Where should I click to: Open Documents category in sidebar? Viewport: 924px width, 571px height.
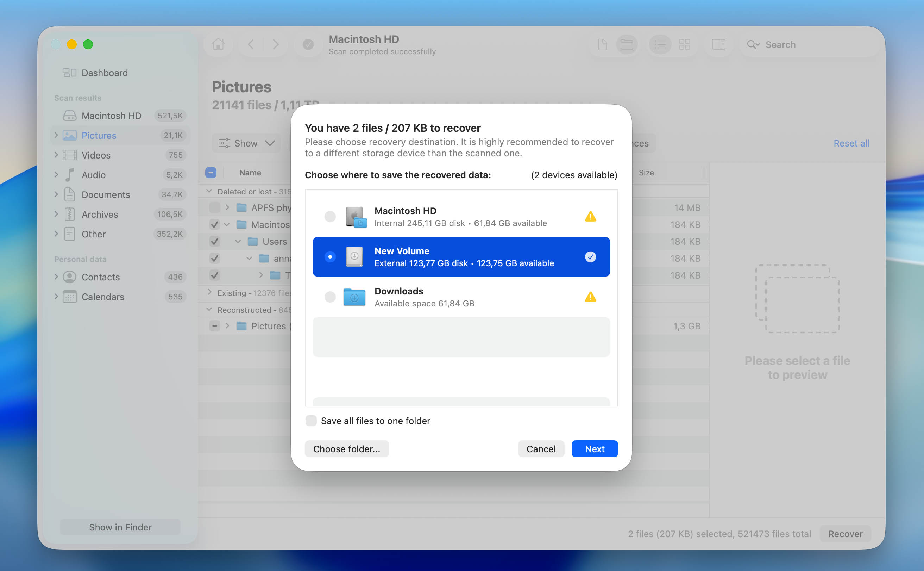[120, 194]
